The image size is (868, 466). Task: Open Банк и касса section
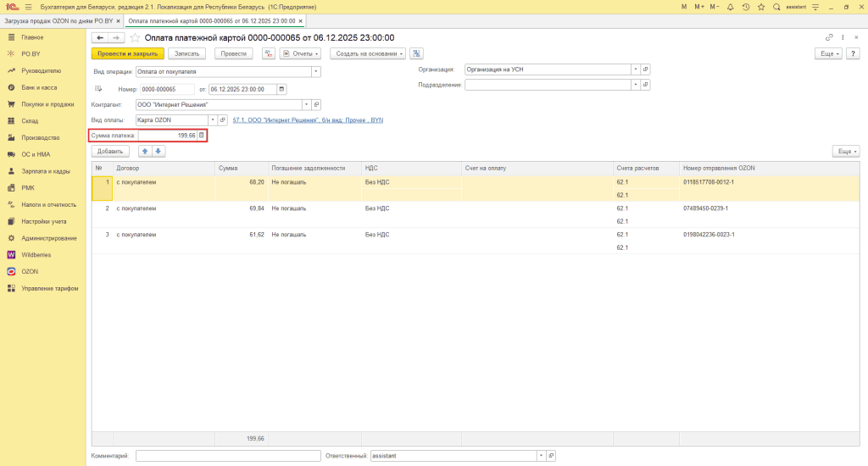[x=39, y=87]
